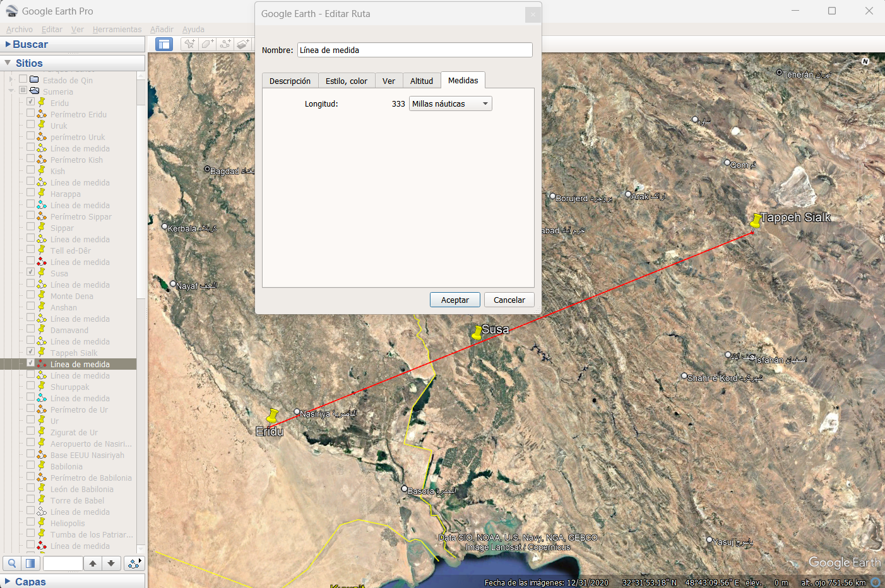Check the Perímetro Eridu checkbox

pyautogui.click(x=30, y=113)
